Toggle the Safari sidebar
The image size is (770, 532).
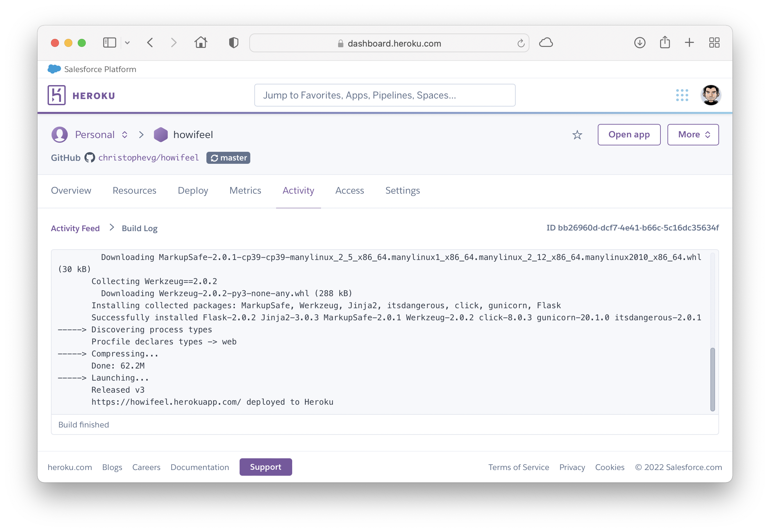pos(110,43)
